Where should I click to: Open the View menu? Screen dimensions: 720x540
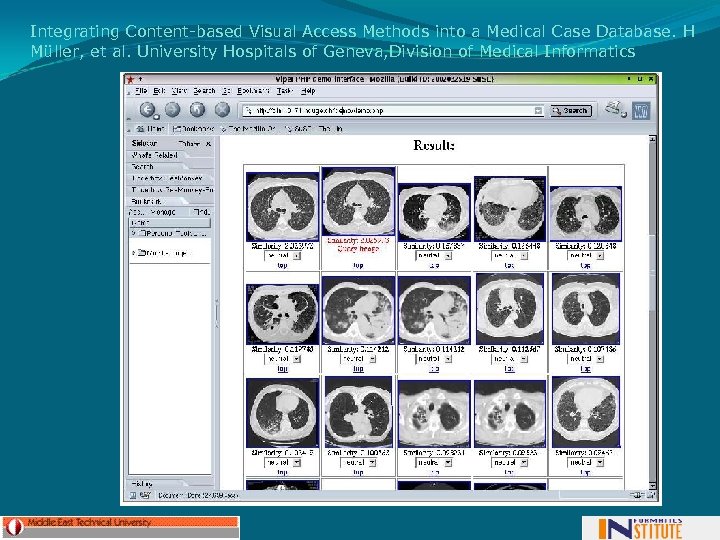[x=179, y=91]
